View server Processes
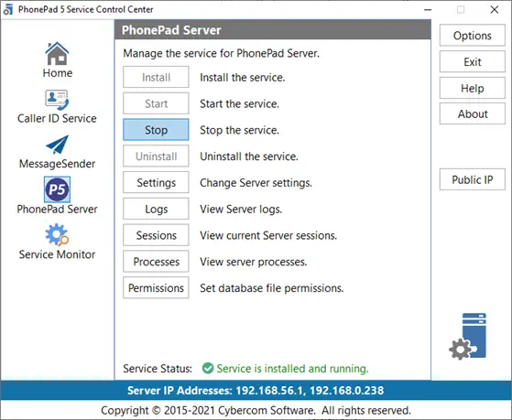512x420 pixels. (156, 262)
